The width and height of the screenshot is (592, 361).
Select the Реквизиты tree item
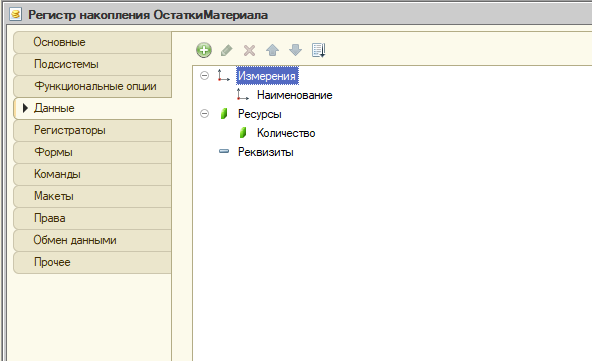(x=265, y=152)
